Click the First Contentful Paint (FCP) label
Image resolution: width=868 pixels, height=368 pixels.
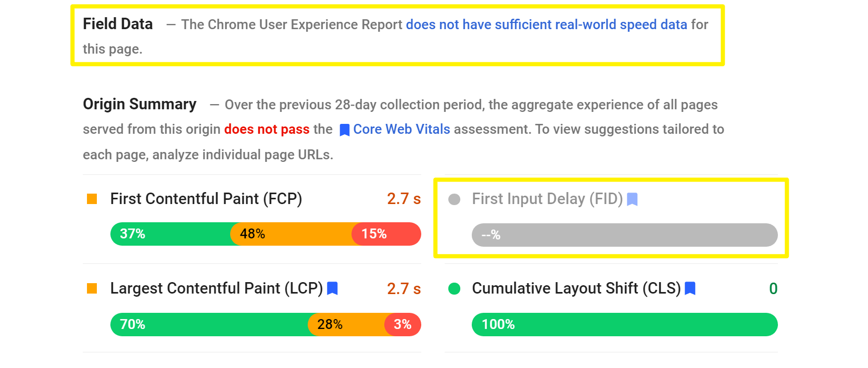(206, 198)
